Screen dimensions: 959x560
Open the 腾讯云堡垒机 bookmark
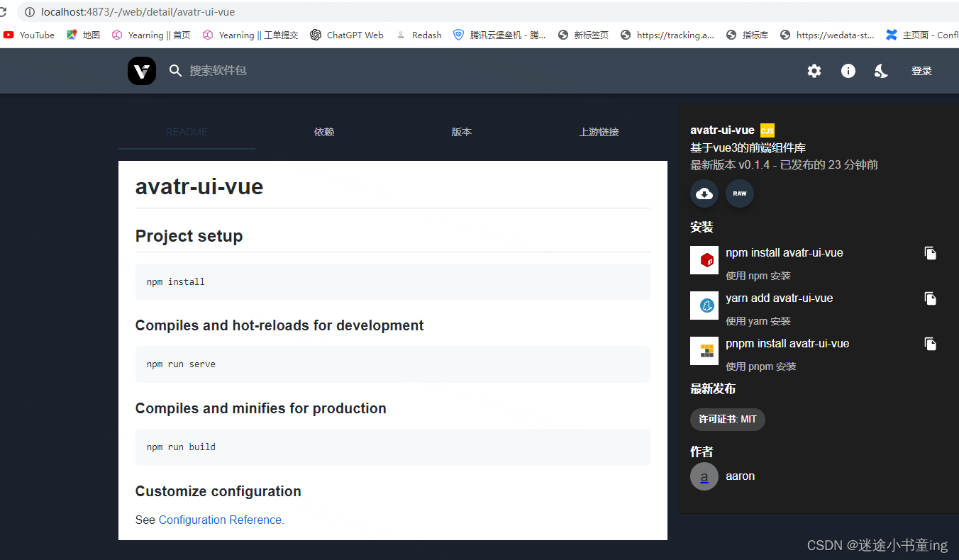coord(500,35)
